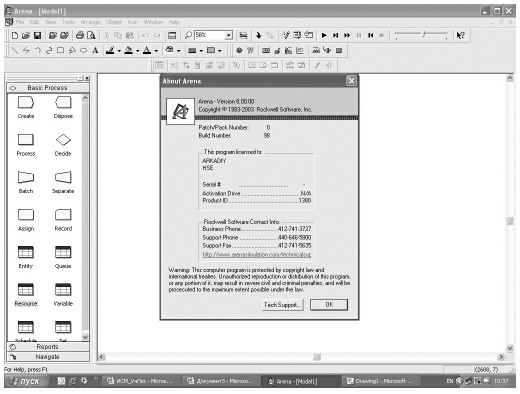Select the Entity data module

pos(26,257)
